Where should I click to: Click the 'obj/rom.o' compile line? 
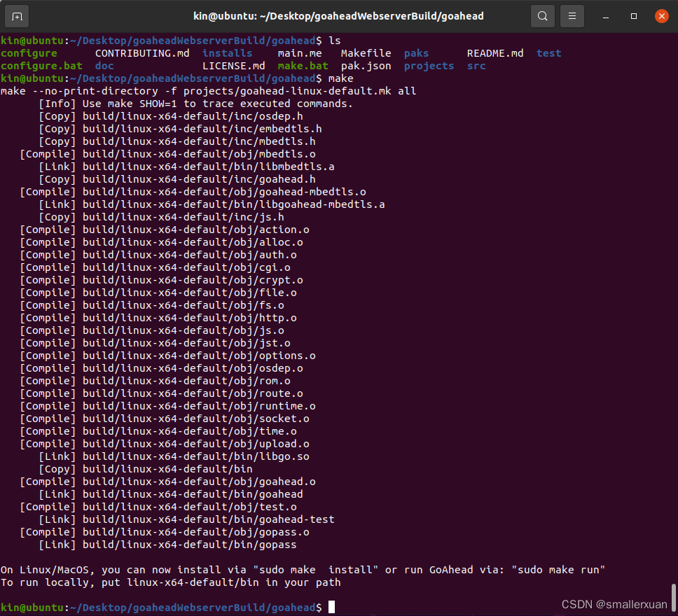pyautogui.click(x=155, y=381)
